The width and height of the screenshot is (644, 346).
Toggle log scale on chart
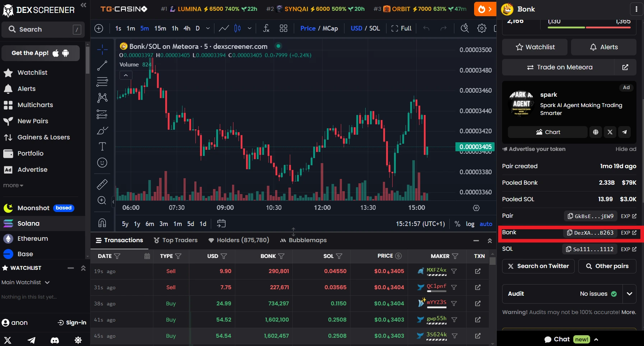click(470, 224)
